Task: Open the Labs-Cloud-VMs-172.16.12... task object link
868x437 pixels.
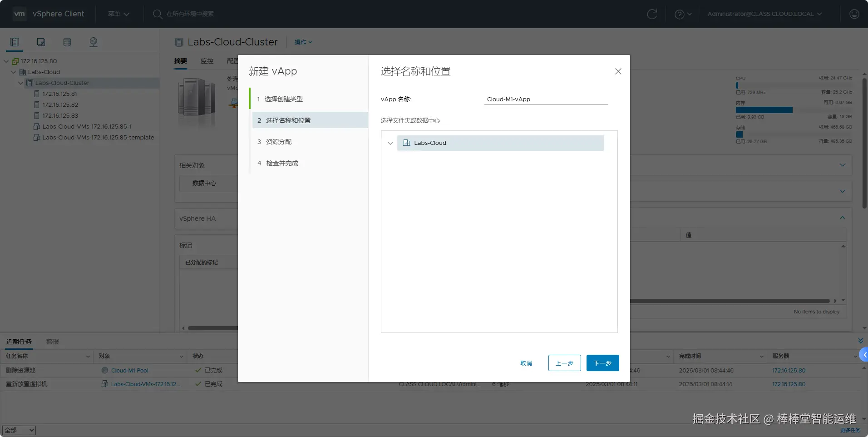Action: tap(145, 384)
